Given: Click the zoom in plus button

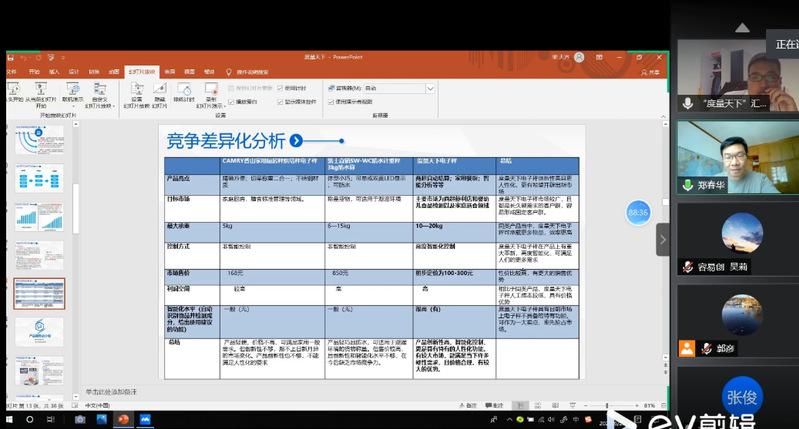Looking at the screenshot, I should [x=636, y=406].
